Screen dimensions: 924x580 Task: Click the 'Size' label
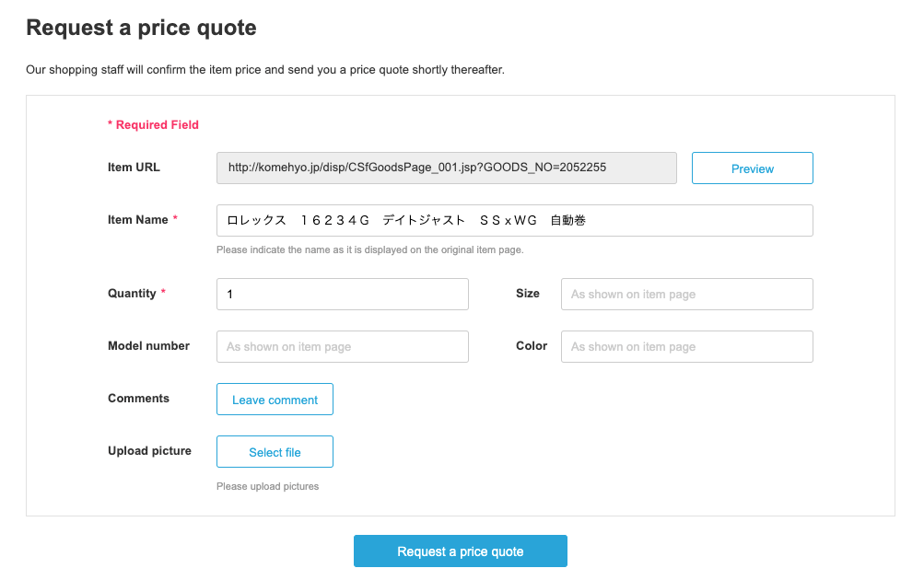528,294
